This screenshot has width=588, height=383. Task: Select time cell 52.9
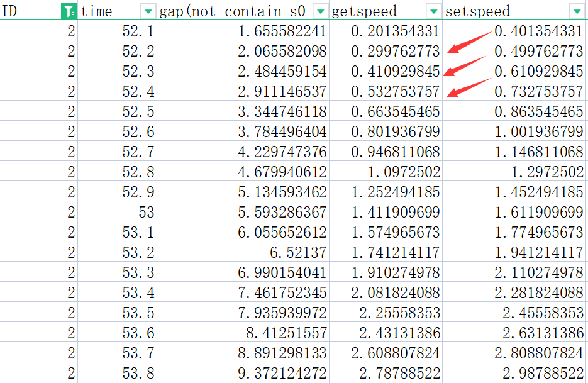pos(117,192)
